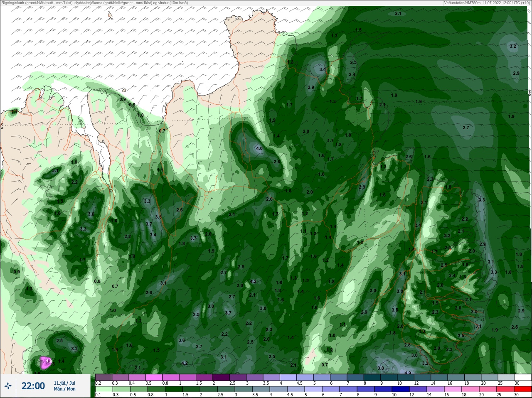Screen dimensions: 532x398
Task: Click the 'Mán./ Mon' weekday label
Action: coord(64,389)
